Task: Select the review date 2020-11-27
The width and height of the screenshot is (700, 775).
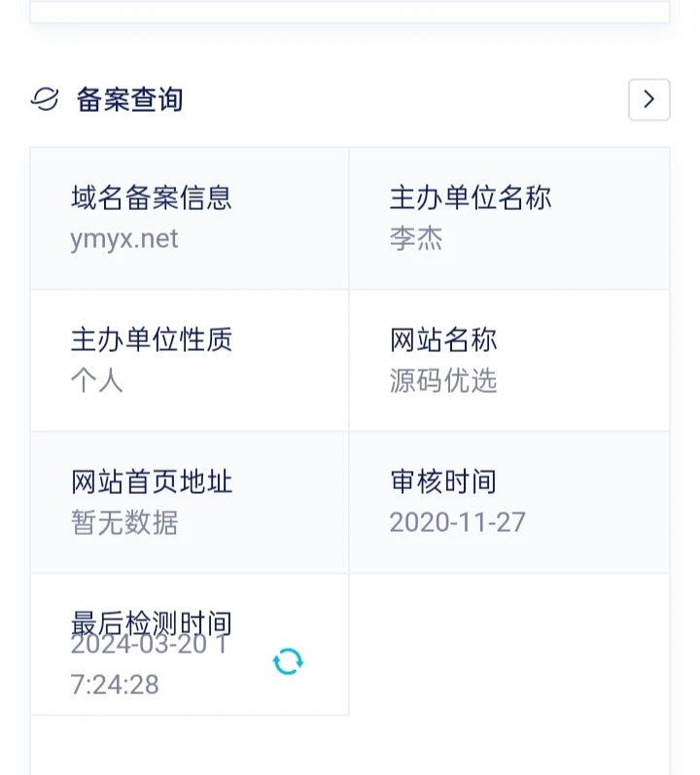Action: point(457,523)
